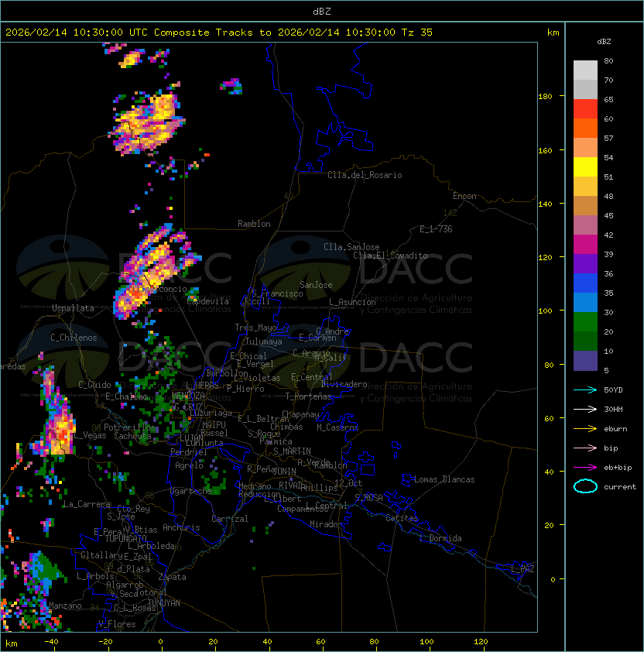
Task: Click the white 30HM track arrow in legend
Action: click(x=585, y=409)
